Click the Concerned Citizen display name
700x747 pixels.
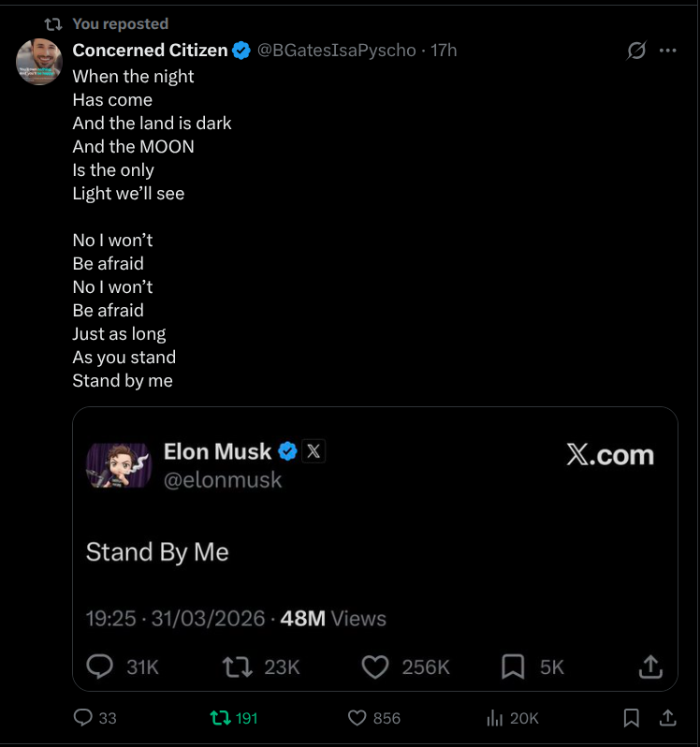click(x=150, y=51)
